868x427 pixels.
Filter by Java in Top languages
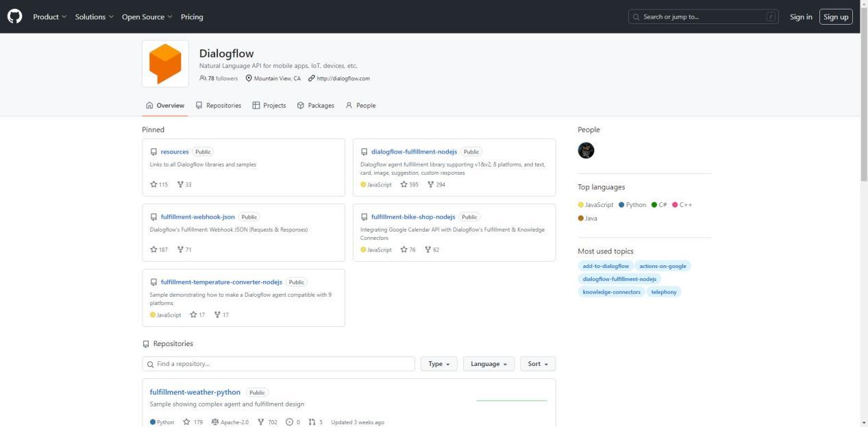[588, 218]
